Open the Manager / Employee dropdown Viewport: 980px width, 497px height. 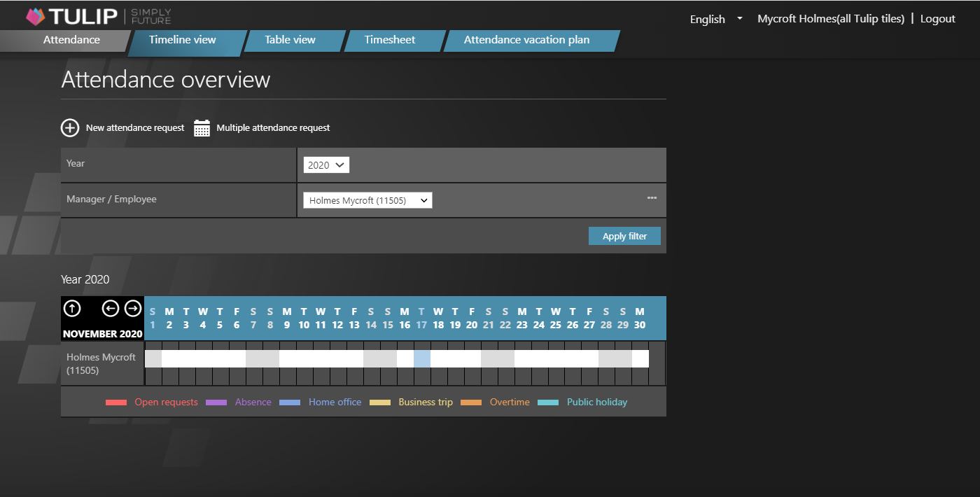(x=367, y=199)
